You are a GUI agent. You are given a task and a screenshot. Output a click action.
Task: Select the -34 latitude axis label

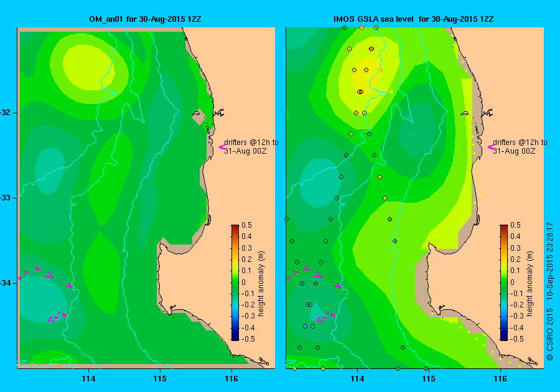pyautogui.click(x=6, y=283)
